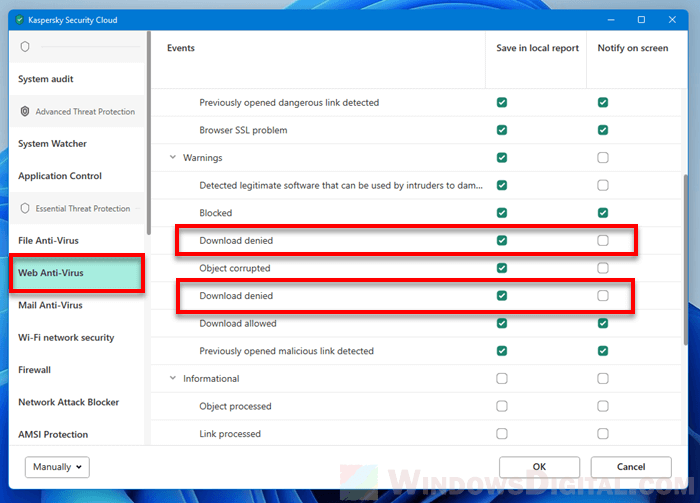Toggle Save in local report for Download denied above Download allowed
700x503 pixels.
pos(502,295)
